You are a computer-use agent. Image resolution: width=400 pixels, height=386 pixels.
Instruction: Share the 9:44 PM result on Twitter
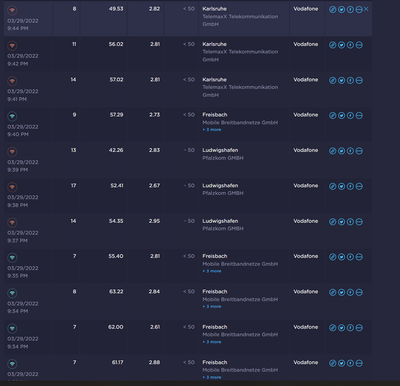point(341,10)
